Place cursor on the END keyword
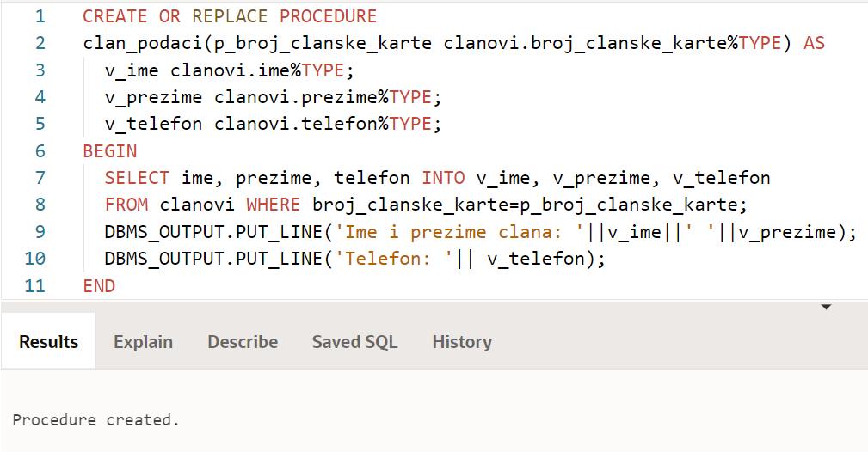Screen dimensions: 868x452 pos(99,286)
